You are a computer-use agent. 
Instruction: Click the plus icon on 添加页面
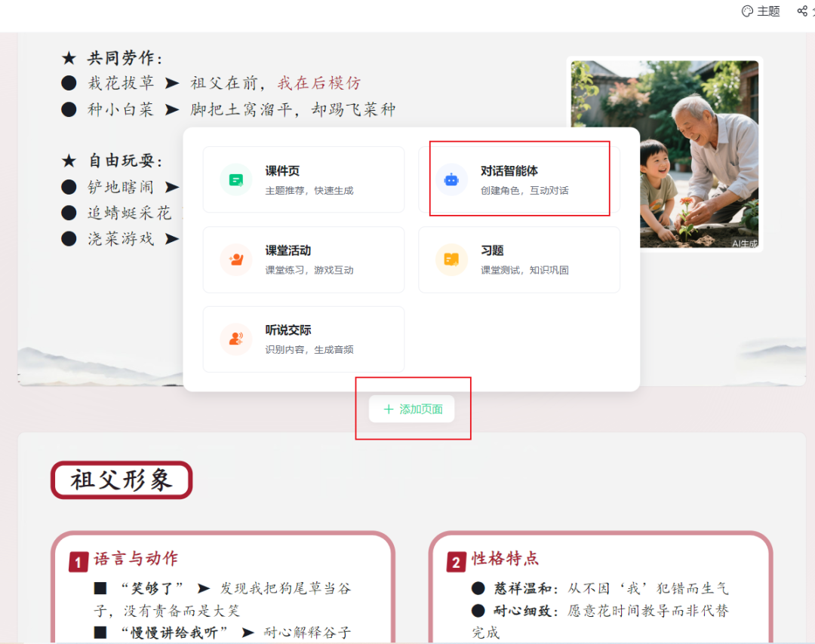tap(389, 408)
